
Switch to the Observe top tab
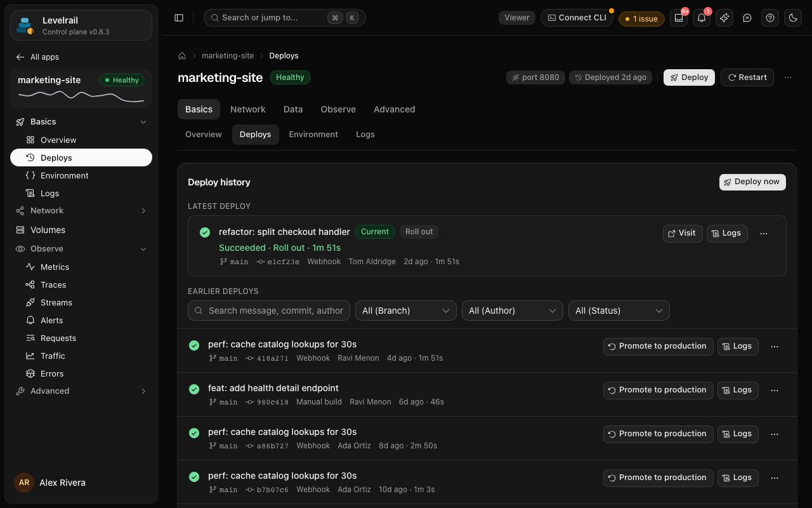pyautogui.click(x=338, y=109)
